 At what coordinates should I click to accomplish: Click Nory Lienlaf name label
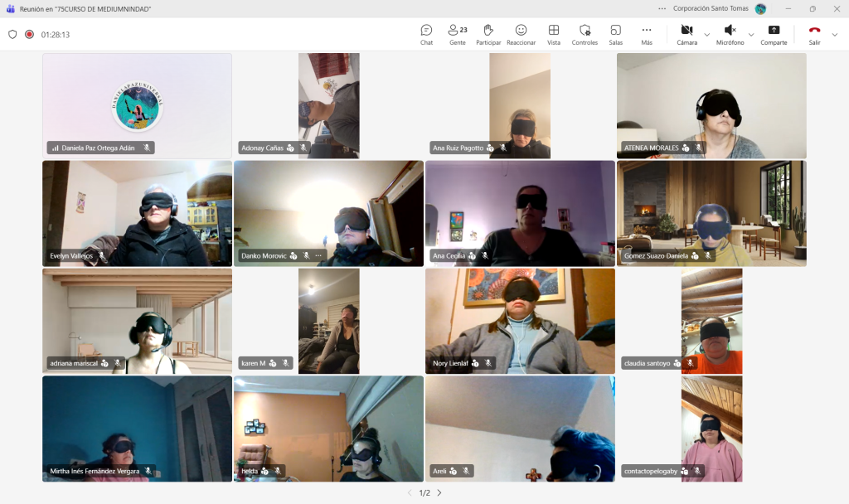450,363
